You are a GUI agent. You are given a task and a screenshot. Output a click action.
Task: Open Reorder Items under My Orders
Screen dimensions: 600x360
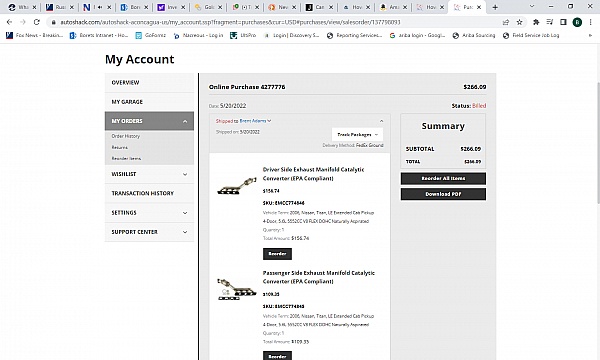(126, 158)
